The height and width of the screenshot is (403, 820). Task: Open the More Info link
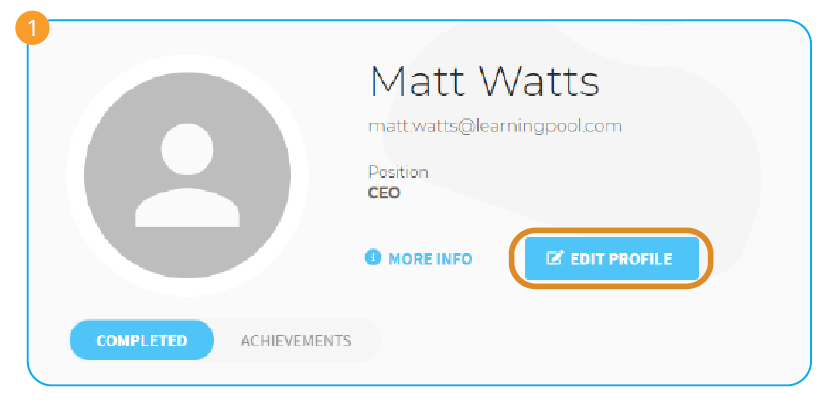coord(418,258)
